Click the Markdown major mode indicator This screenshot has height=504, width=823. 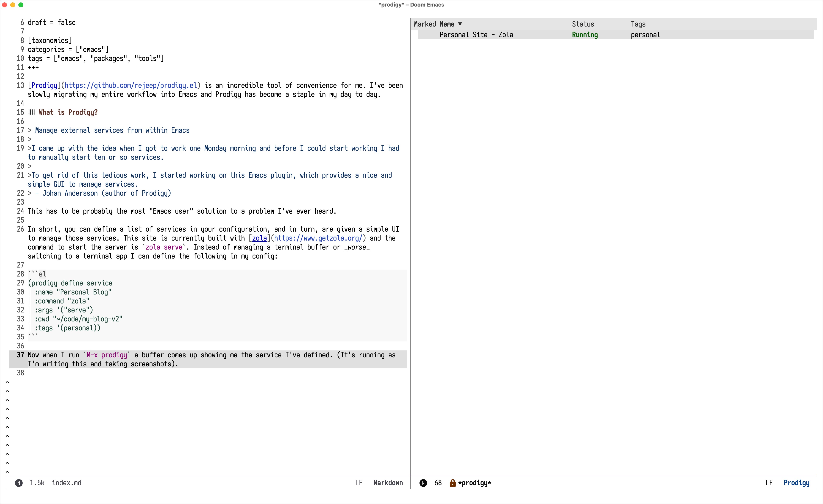pyautogui.click(x=388, y=483)
